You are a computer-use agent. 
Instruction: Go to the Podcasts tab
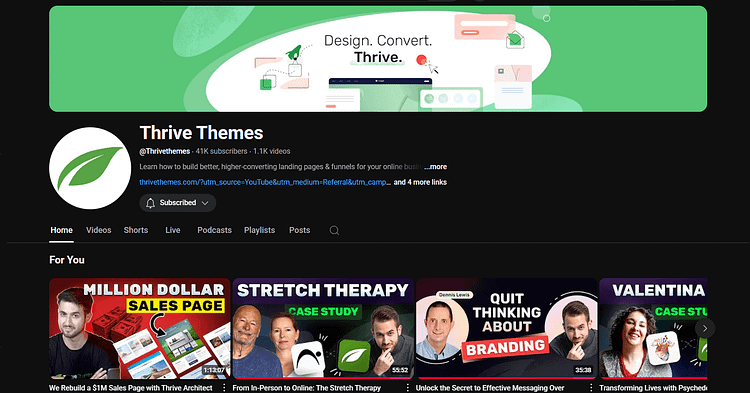pos(214,230)
